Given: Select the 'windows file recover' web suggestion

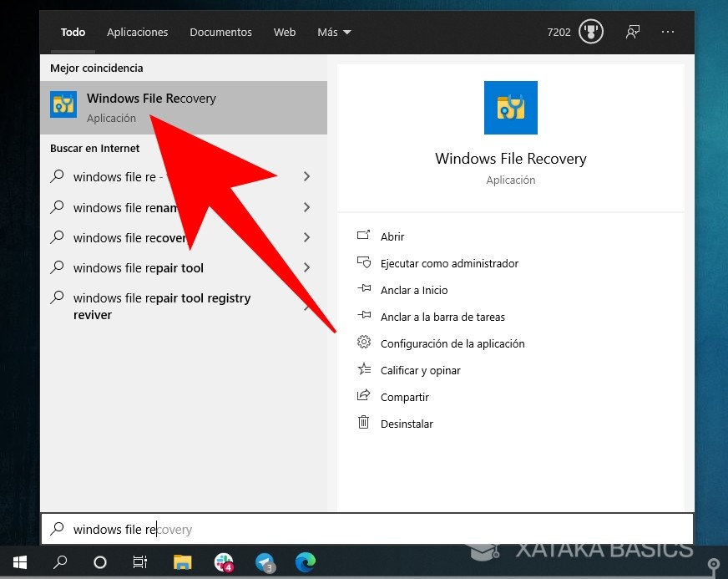Looking at the screenshot, I should [184, 237].
